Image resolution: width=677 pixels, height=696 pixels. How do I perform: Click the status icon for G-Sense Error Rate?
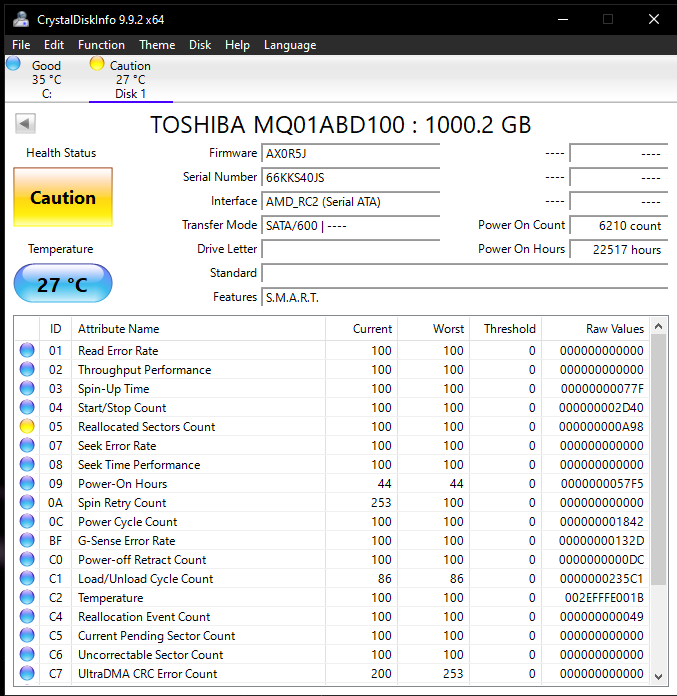click(x=27, y=540)
